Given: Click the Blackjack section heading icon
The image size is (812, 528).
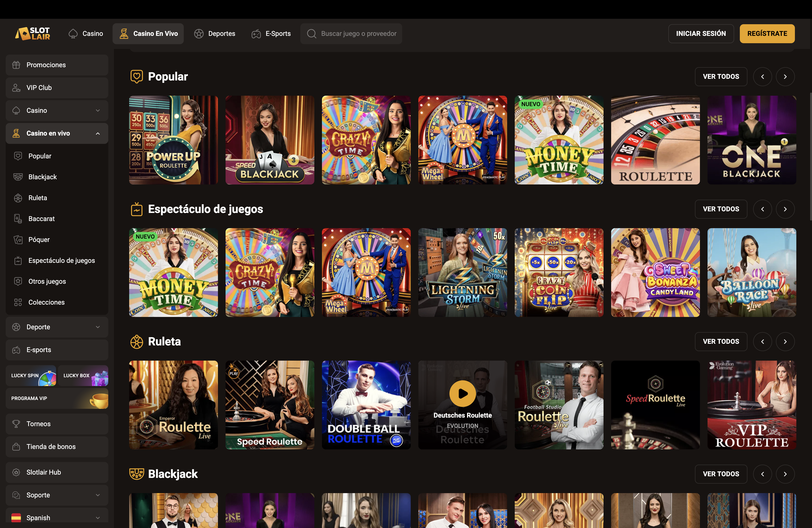Looking at the screenshot, I should [137, 474].
